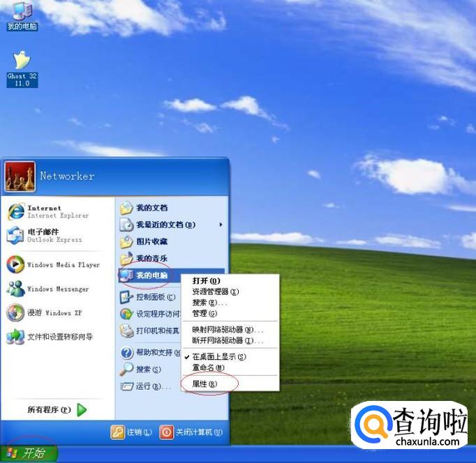Click 我的音乐 text label
The image size is (476, 463).
(x=151, y=259)
